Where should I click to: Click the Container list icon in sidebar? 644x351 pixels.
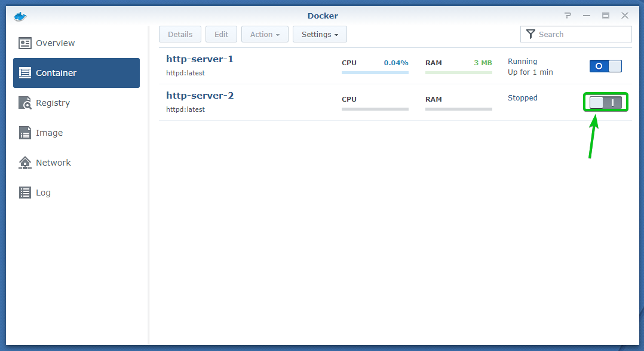pos(24,73)
